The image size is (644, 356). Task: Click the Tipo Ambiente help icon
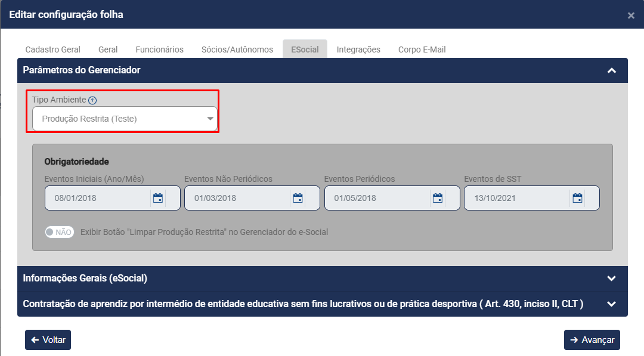click(x=92, y=100)
